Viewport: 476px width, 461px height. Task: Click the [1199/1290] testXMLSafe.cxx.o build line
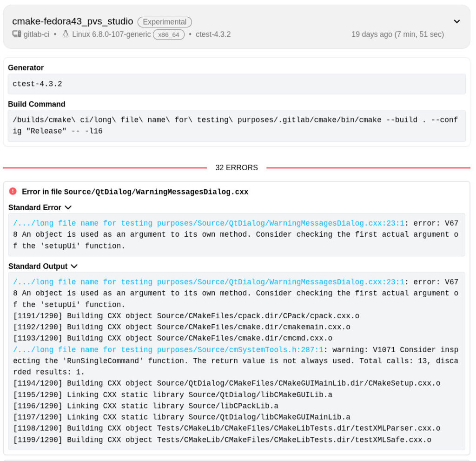(x=222, y=440)
